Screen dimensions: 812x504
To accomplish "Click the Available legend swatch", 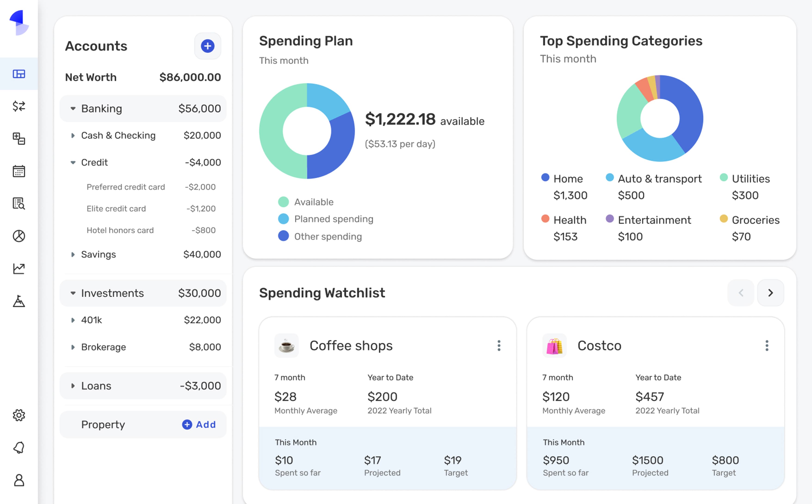I will 283,202.
